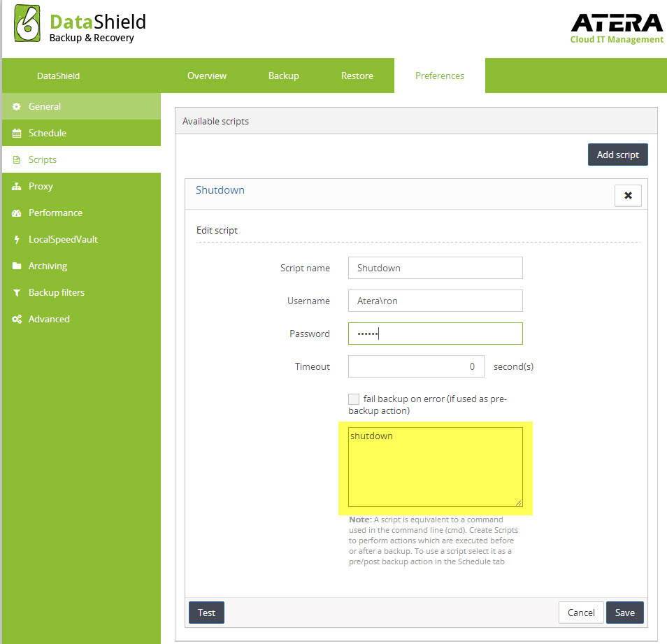Save the Shutdown script

(624, 612)
